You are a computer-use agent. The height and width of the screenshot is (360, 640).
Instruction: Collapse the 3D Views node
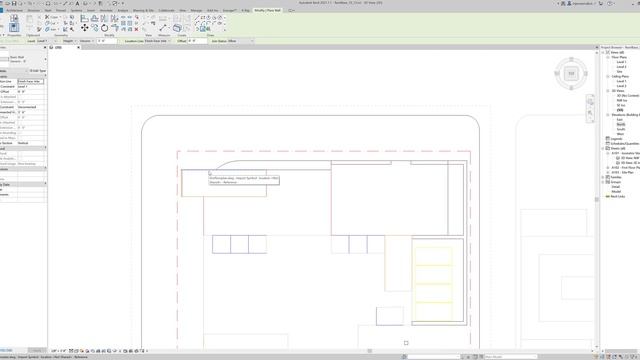pos(608,91)
